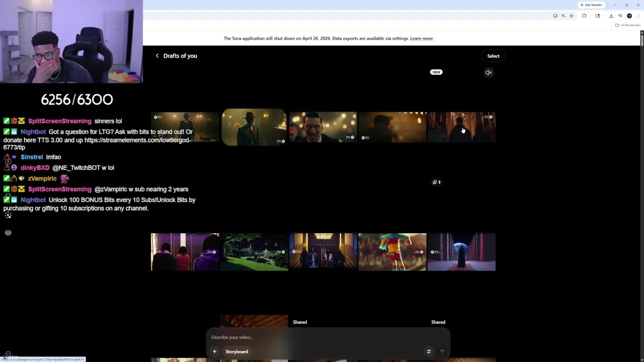
Task: Open the Storyboard option
Action: pos(236,351)
